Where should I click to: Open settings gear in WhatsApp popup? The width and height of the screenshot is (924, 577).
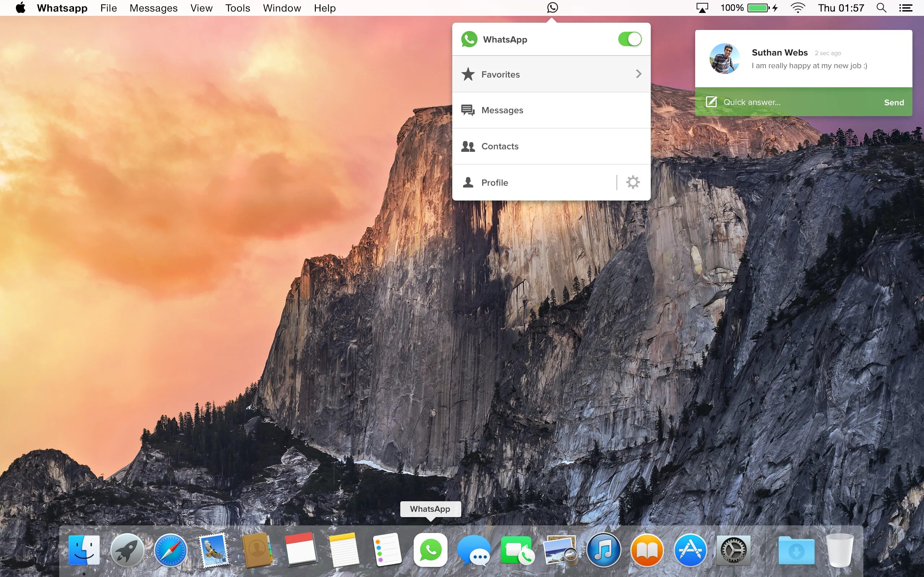click(633, 182)
